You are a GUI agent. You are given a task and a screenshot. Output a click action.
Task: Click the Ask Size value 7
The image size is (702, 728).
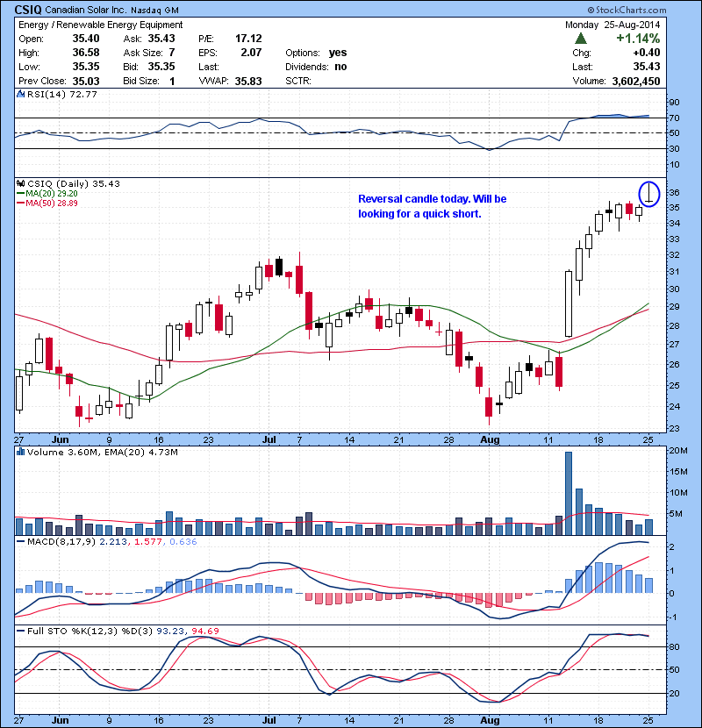(x=172, y=53)
